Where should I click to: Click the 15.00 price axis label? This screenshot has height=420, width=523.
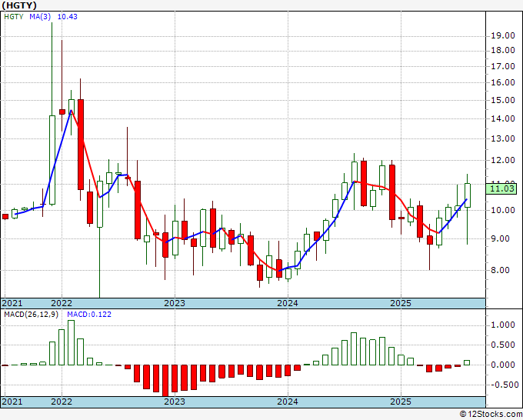click(x=503, y=100)
